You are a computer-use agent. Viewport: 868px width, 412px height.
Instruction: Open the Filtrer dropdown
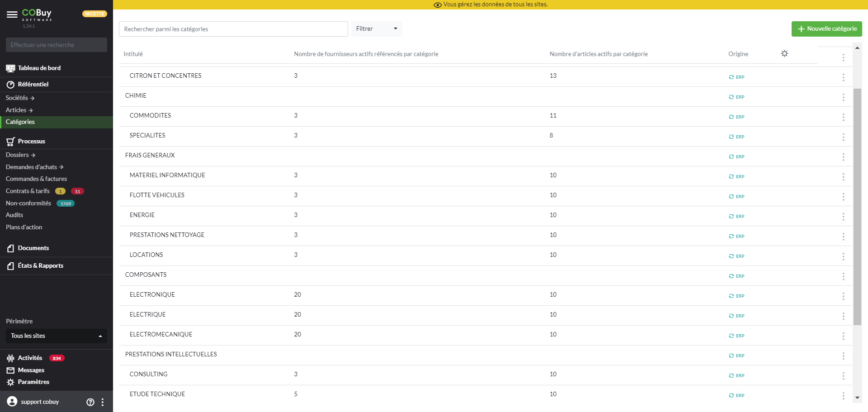(x=376, y=29)
